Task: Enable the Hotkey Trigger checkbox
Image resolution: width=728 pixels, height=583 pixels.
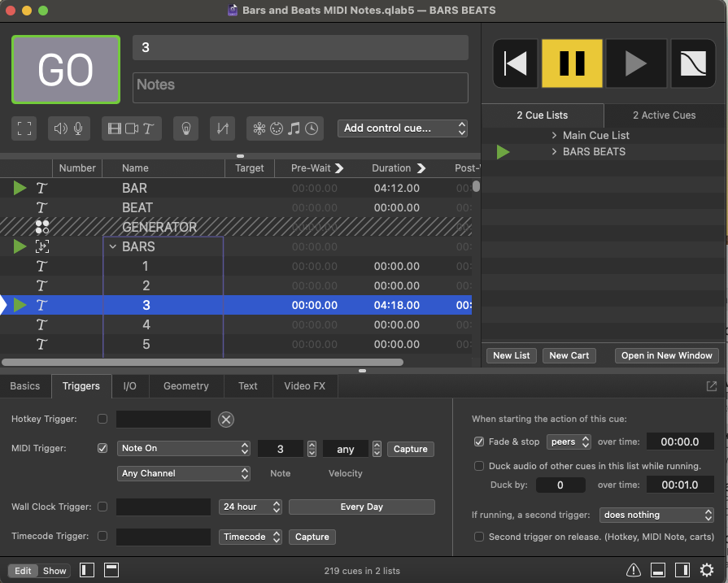Action: [102, 420]
